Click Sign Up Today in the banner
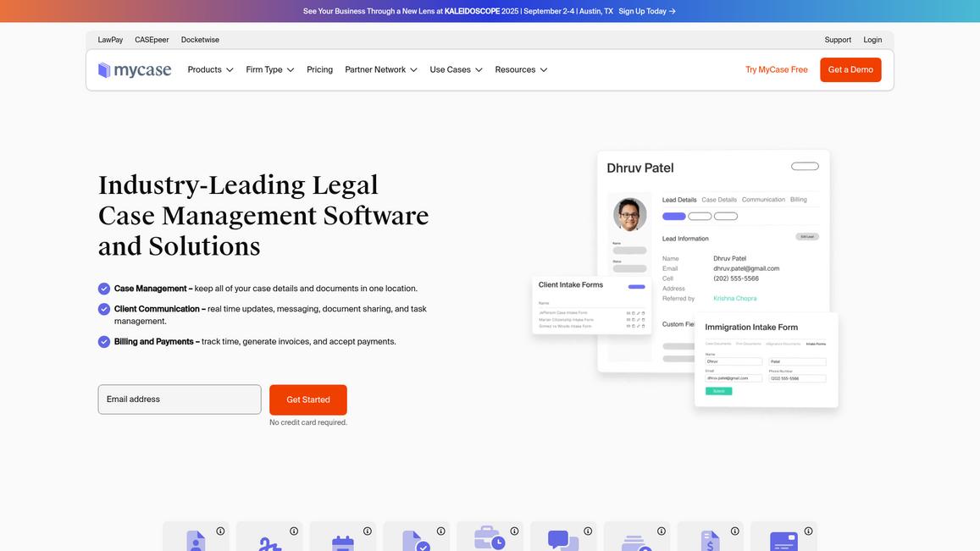 (x=643, y=11)
